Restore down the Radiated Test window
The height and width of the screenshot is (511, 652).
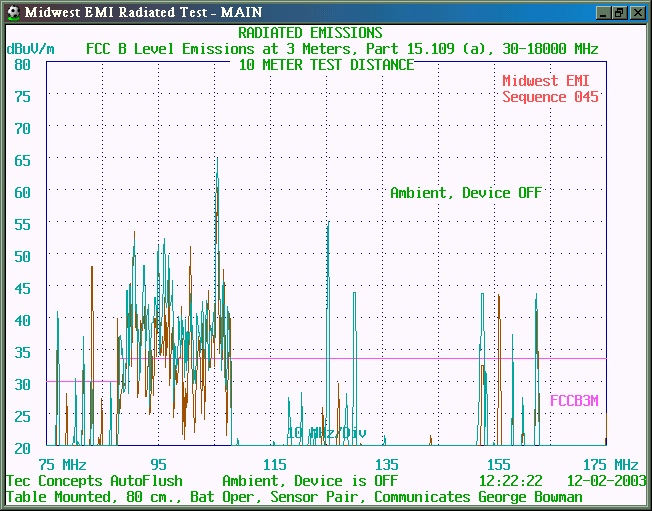[x=619, y=12]
